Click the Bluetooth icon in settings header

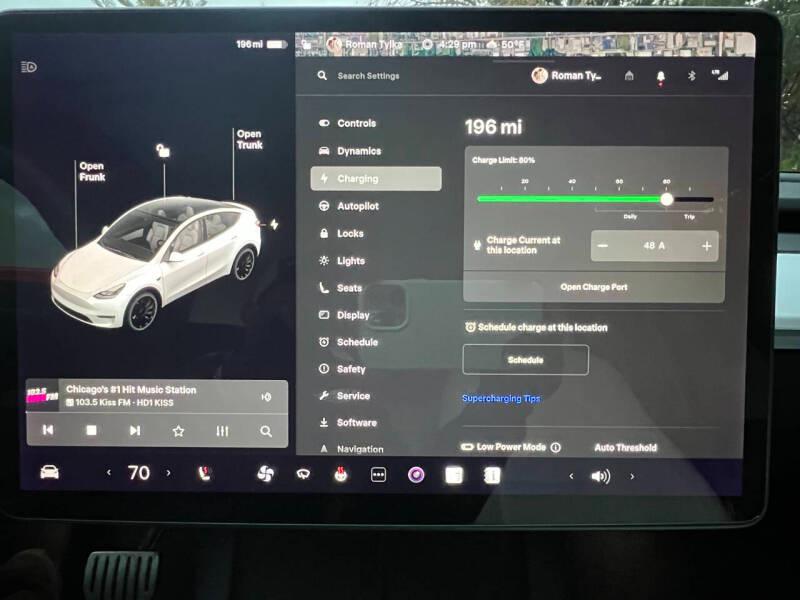pos(691,76)
